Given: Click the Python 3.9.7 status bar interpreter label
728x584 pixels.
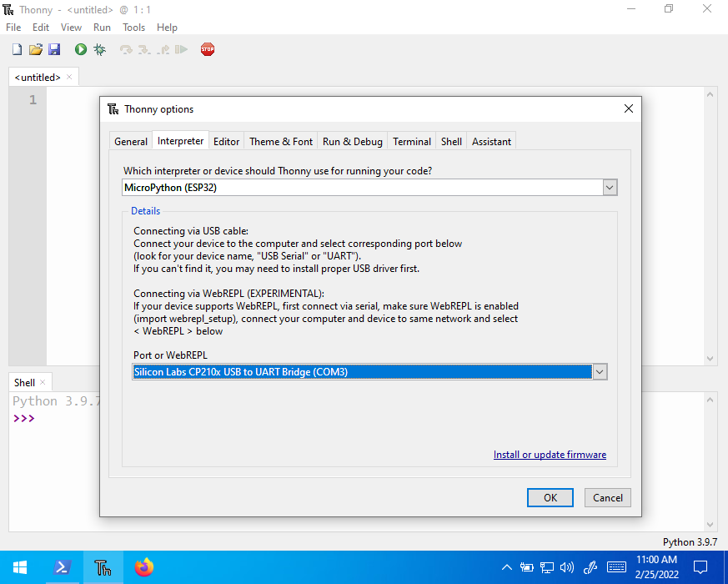Looking at the screenshot, I should click(x=690, y=542).
